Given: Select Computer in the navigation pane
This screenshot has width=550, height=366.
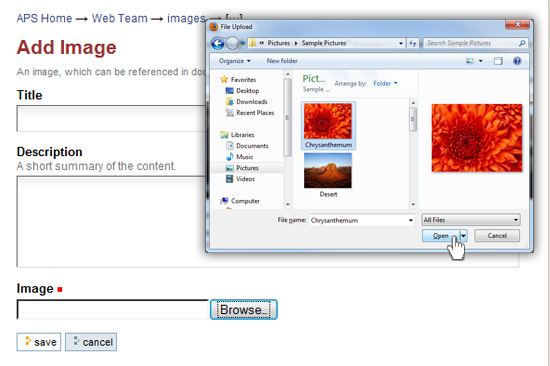Looking at the screenshot, I should 245,201.
